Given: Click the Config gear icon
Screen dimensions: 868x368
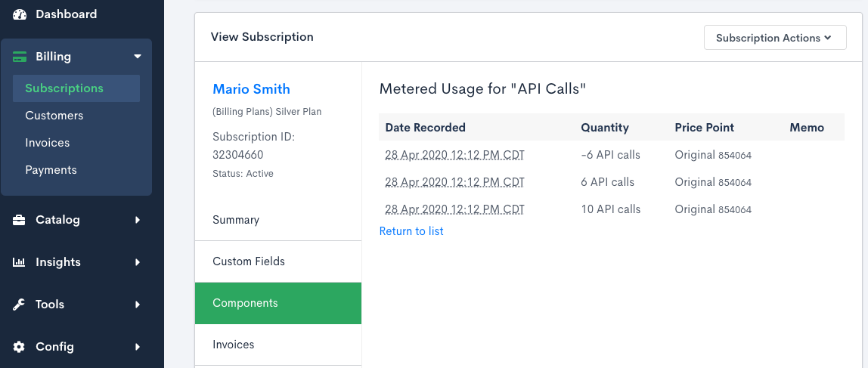Looking at the screenshot, I should (20, 347).
